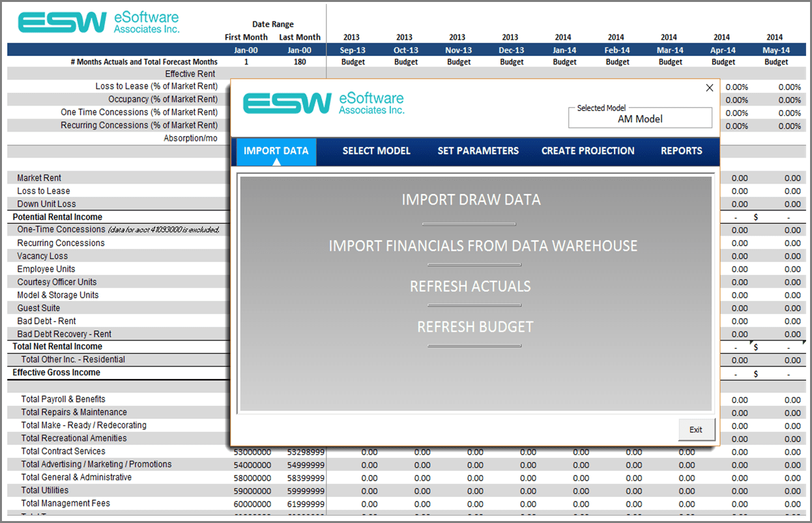Click account number cell 53000000
812x523 pixels.
[252, 452]
